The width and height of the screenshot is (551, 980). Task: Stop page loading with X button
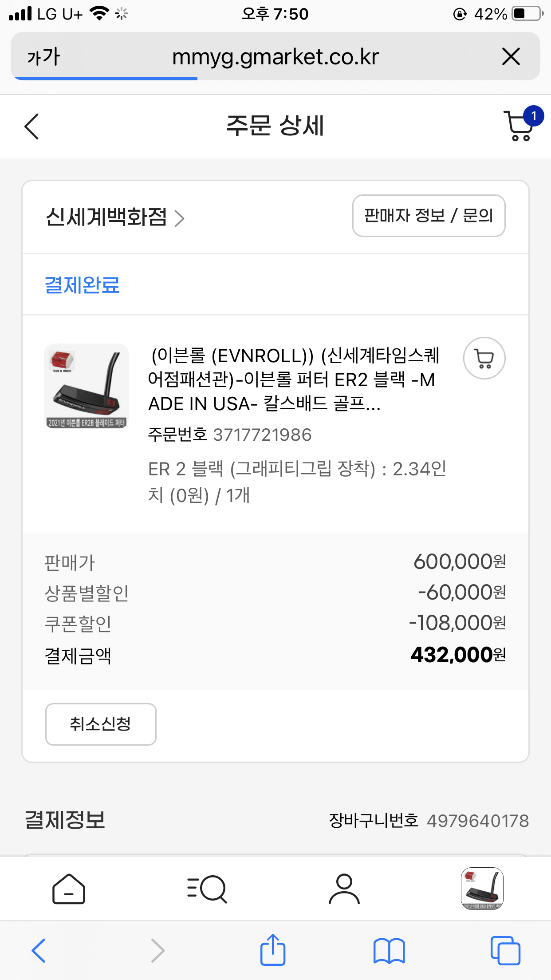pyautogui.click(x=511, y=57)
